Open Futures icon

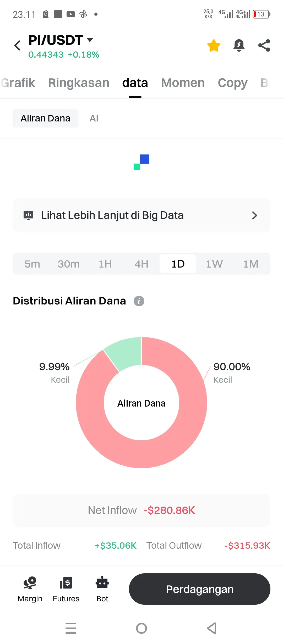click(x=66, y=583)
